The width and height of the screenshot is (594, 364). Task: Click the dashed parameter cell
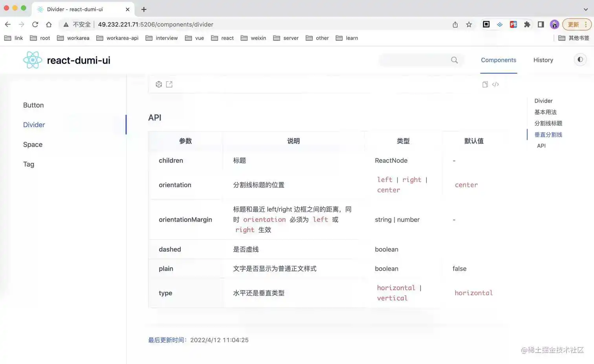pos(185,249)
